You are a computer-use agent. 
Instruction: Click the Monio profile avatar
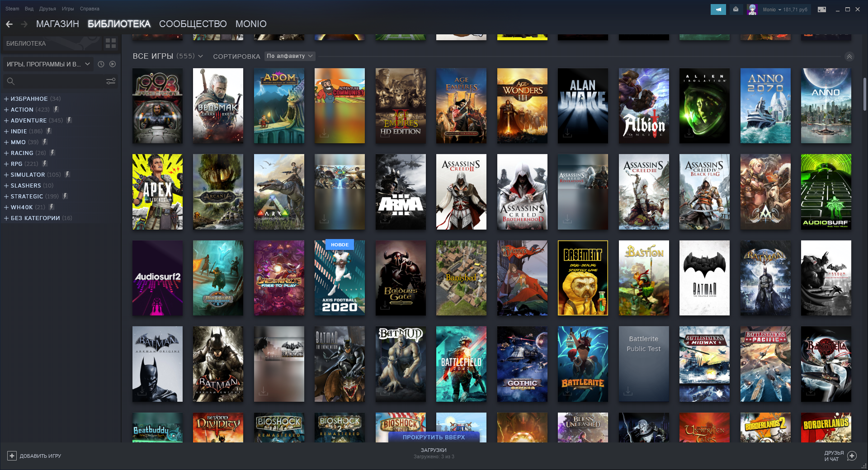(x=752, y=9)
